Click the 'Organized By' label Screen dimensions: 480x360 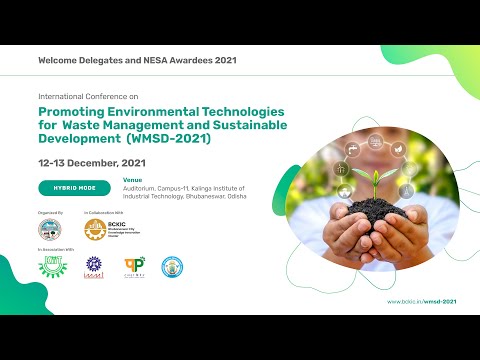click(x=50, y=213)
